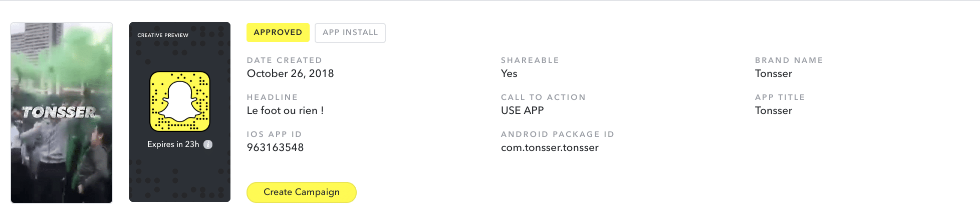Click the date October 26, 2018

290,73
